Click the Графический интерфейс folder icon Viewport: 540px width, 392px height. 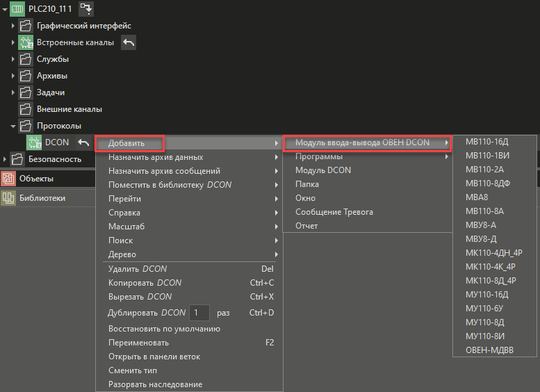point(26,26)
